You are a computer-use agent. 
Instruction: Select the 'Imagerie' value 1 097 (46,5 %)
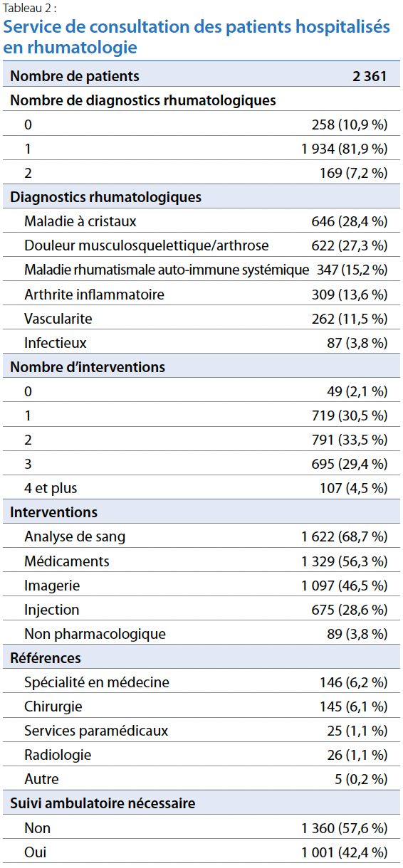coord(345,585)
